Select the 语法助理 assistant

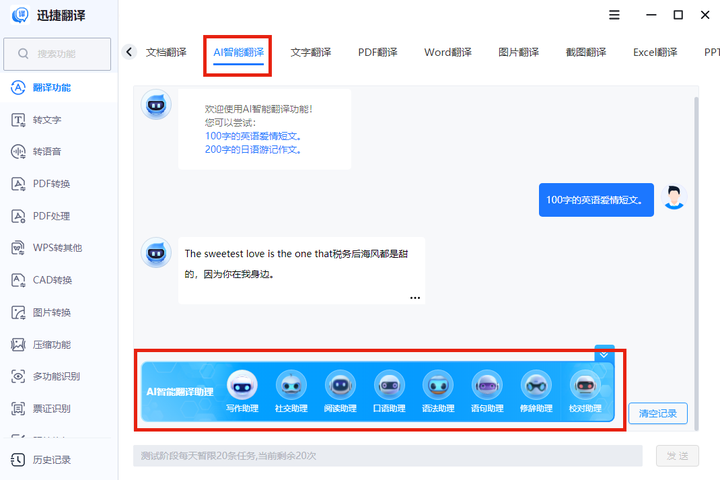click(x=438, y=391)
